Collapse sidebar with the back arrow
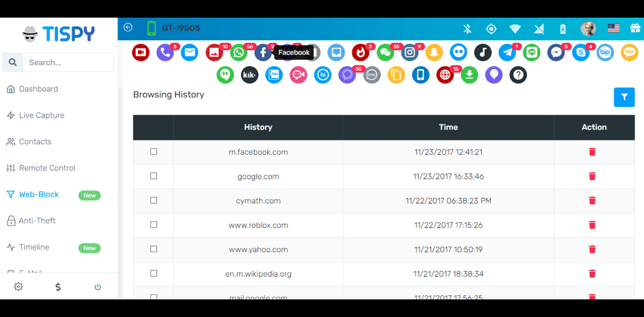This screenshot has width=644, height=317. tap(128, 27)
